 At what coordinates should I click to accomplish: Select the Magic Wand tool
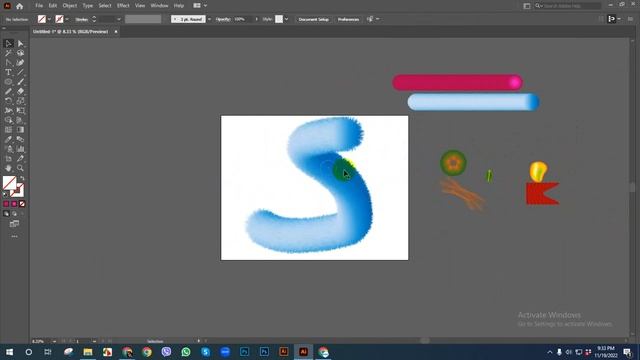click(9, 53)
